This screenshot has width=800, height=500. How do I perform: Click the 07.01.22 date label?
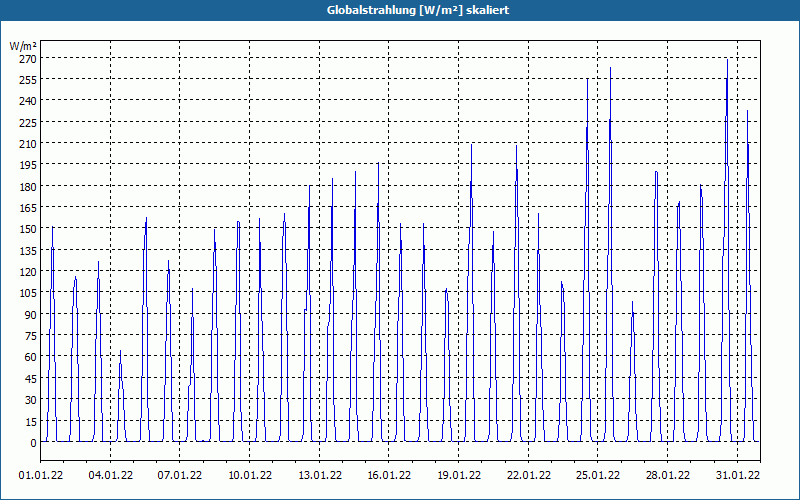pyautogui.click(x=180, y=475)
